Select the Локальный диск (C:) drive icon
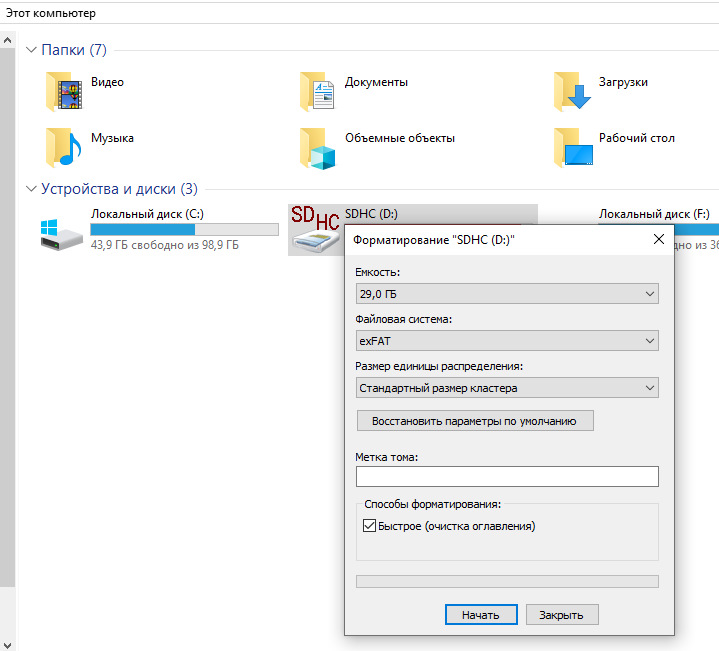 click(x=61, y=234)
